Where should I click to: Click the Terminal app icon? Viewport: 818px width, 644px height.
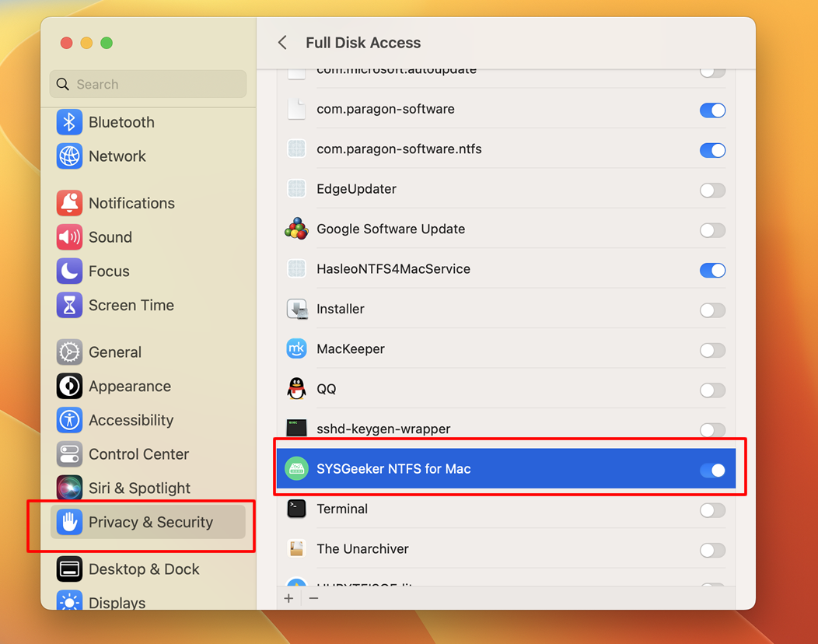coord(296,509)
